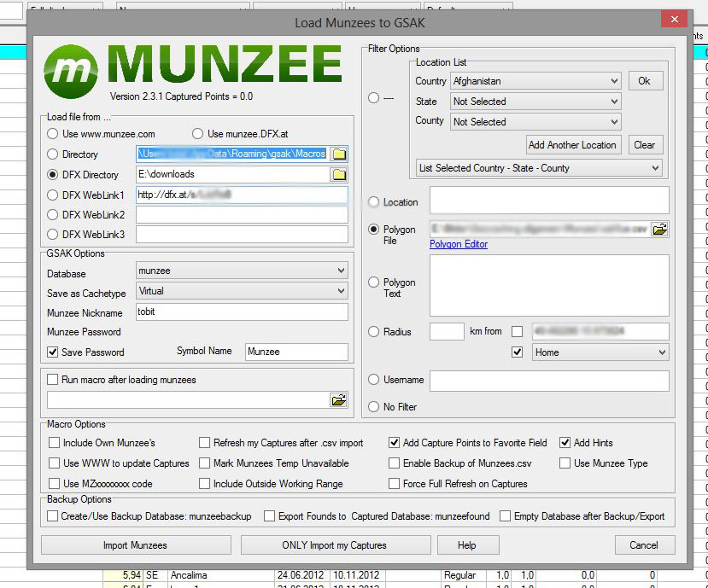Check the radius coordinates checkbox
The image size is (708, 588).
(517, 332)
